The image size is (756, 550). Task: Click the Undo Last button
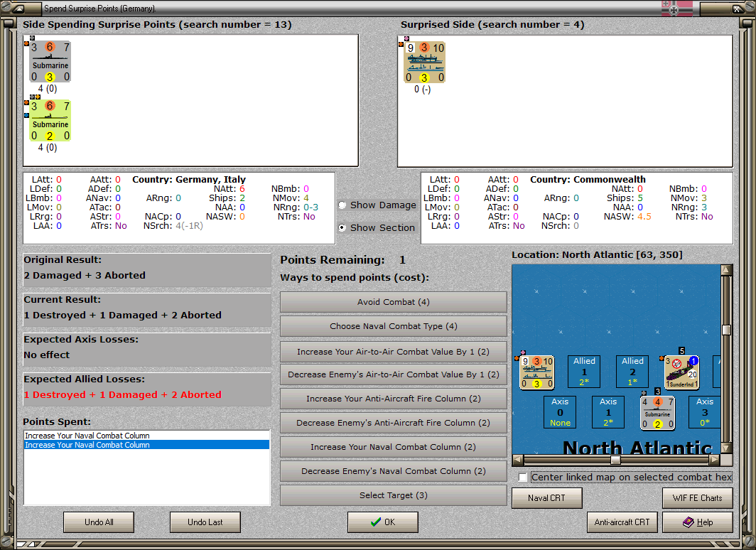pos(205,522)
